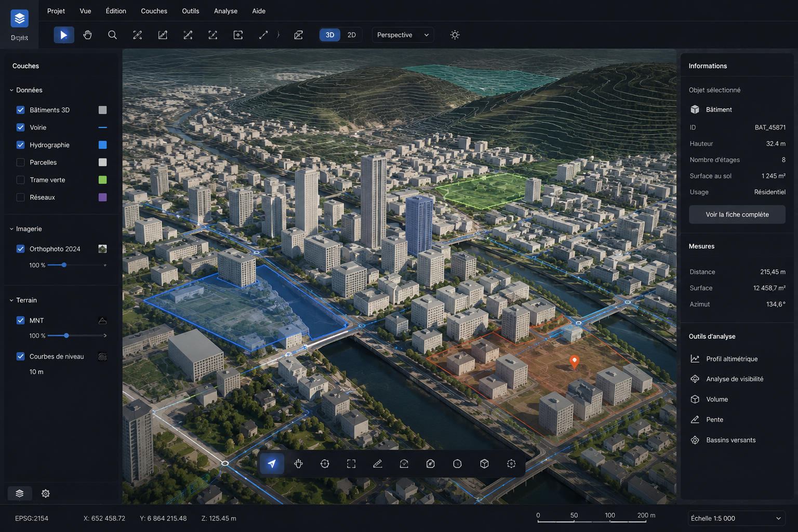Open the Analyse menu
The image size is (798, 532).
click(x=225, y=11)
